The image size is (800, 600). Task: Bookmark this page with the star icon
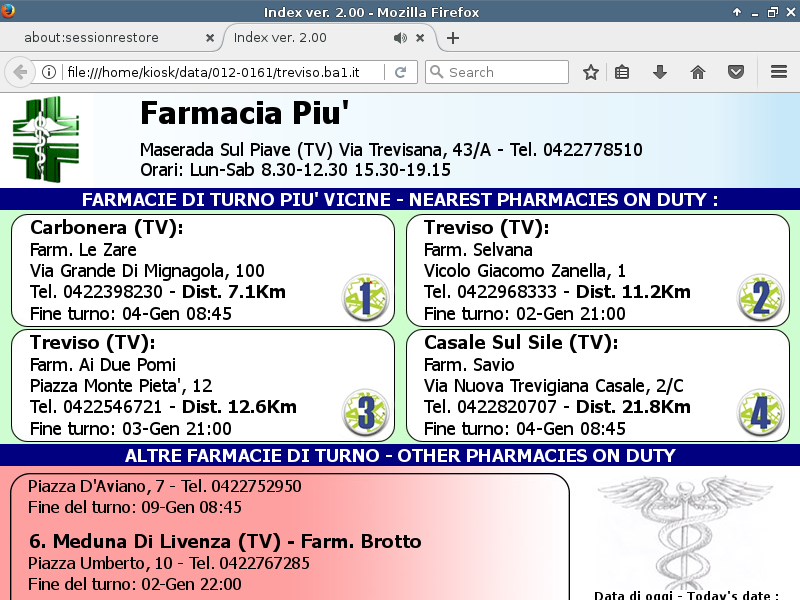[x=591, y=72]
